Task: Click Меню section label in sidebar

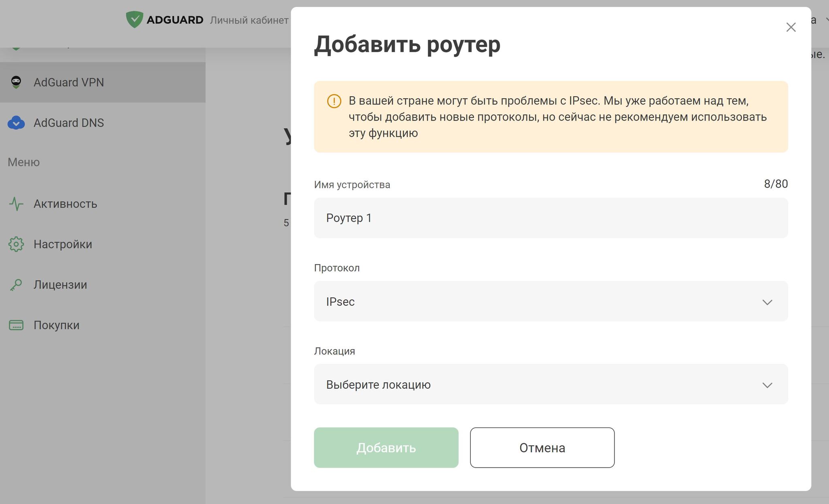Action: (x=24, y=161)
